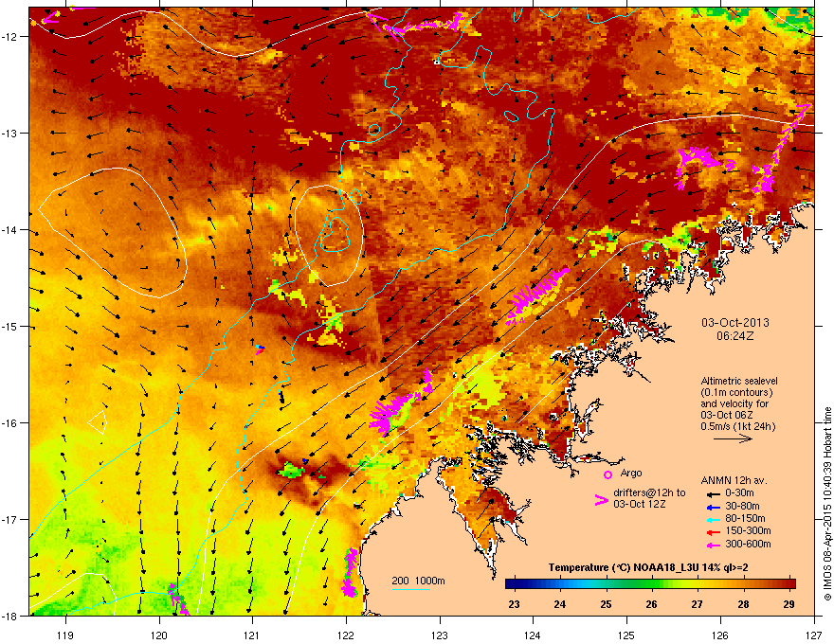Click the longitude axis label '122'

[x=346, y=635]
